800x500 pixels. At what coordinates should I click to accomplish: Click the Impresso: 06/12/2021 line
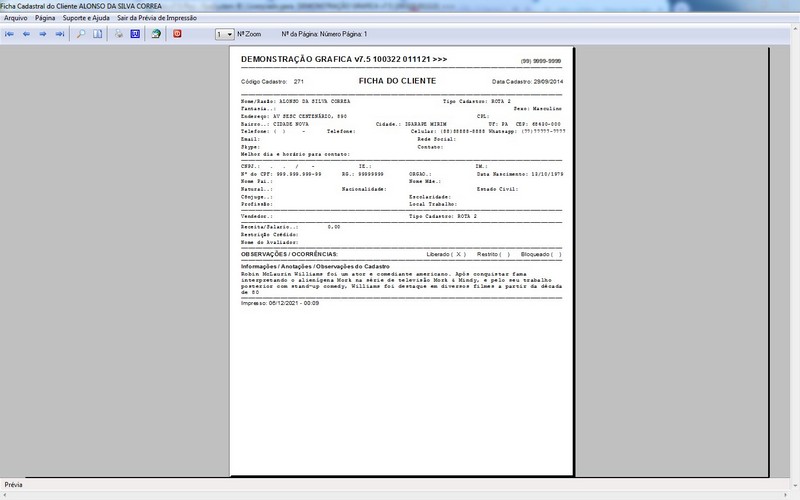[280, 303]
